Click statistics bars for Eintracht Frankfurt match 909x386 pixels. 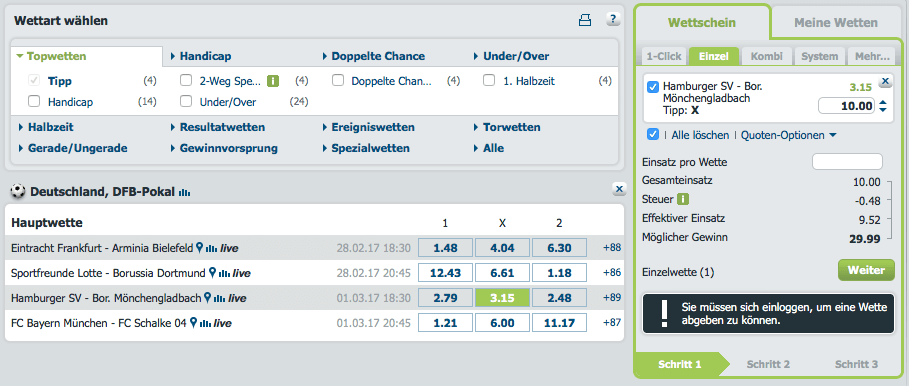coord(212,249)
